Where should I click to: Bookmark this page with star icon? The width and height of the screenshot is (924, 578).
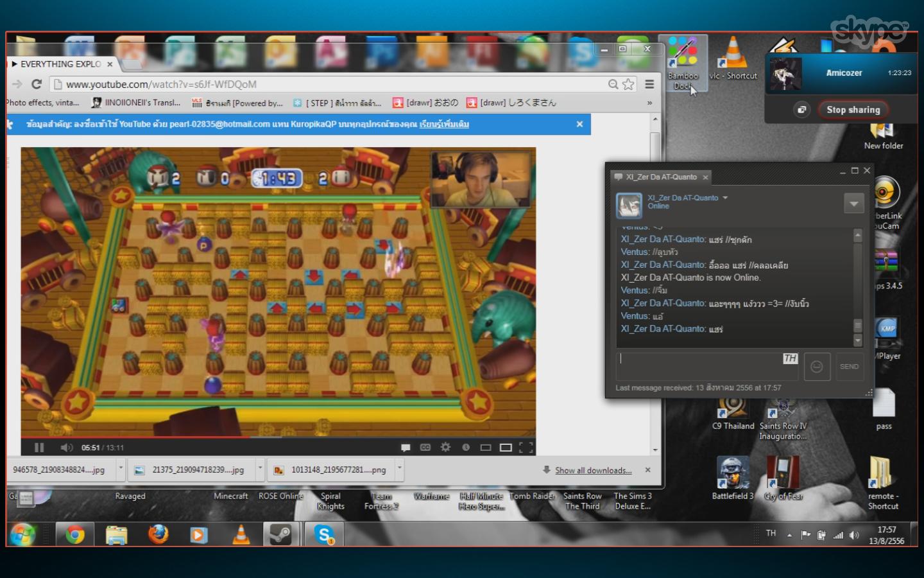coord(628,84)
